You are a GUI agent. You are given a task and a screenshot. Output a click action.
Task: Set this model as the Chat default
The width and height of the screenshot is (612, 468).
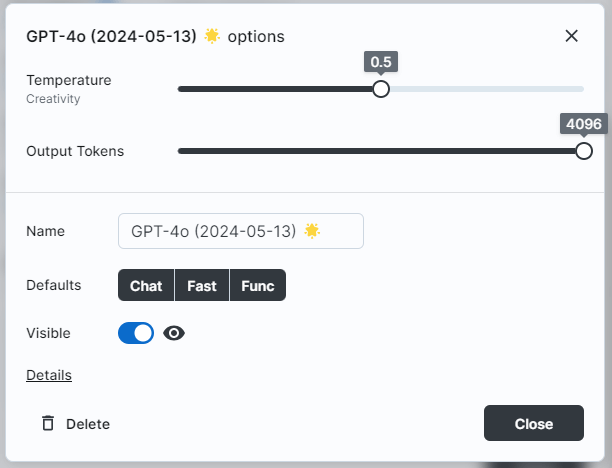146,285
